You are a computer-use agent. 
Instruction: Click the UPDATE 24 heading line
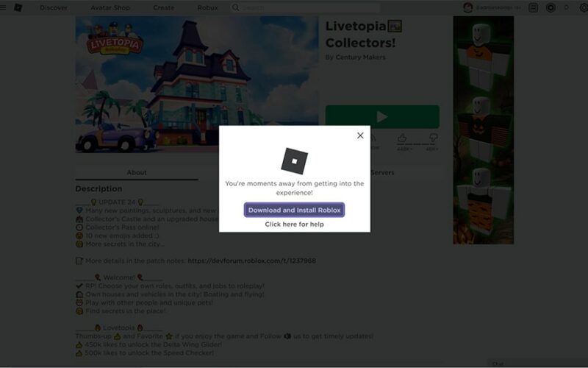click(x=117, y=202)
